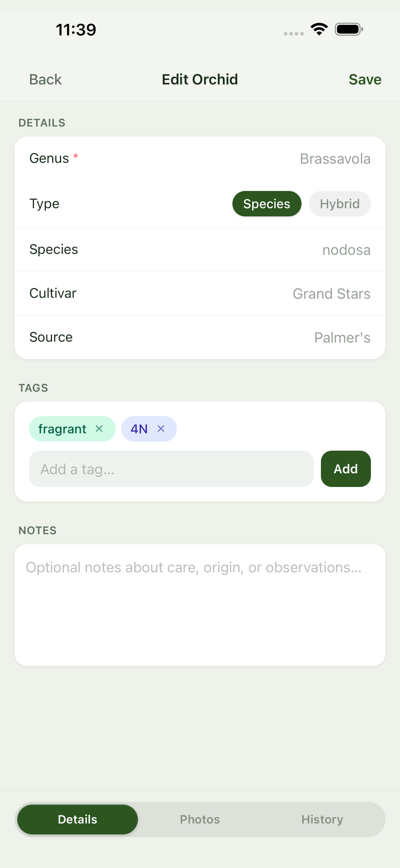Remove the 4N tag with its X
The image size is (400, 868).
(x=161, y=429)
